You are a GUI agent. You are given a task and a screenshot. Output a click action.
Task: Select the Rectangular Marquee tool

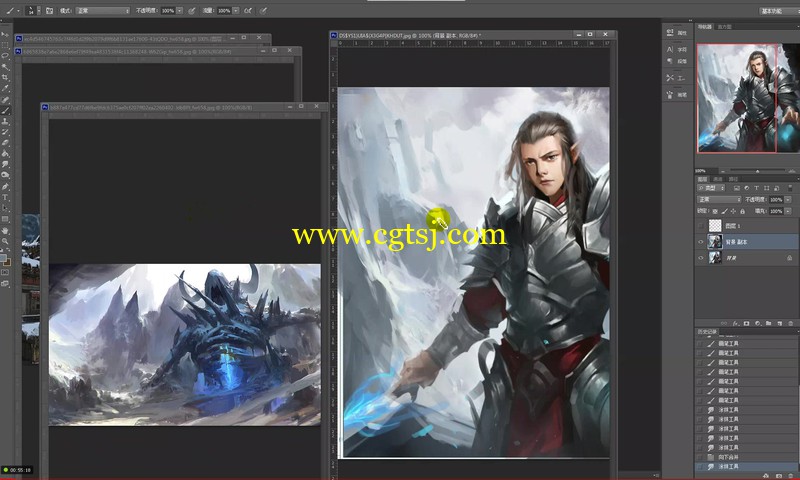[x=5, y=45]
